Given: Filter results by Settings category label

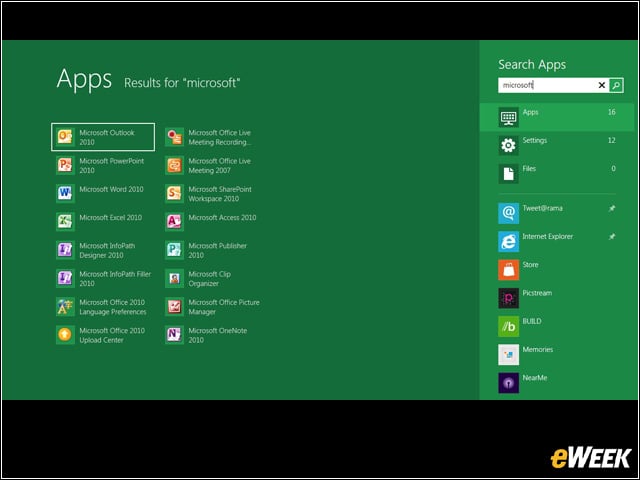Looking at the screenshot, I should tap(535, 140).
